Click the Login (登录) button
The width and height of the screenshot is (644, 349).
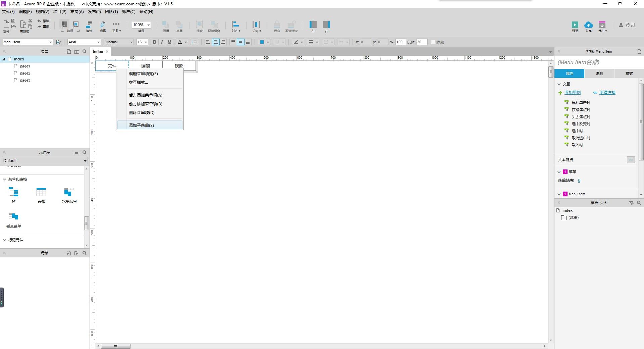(627, 25)
